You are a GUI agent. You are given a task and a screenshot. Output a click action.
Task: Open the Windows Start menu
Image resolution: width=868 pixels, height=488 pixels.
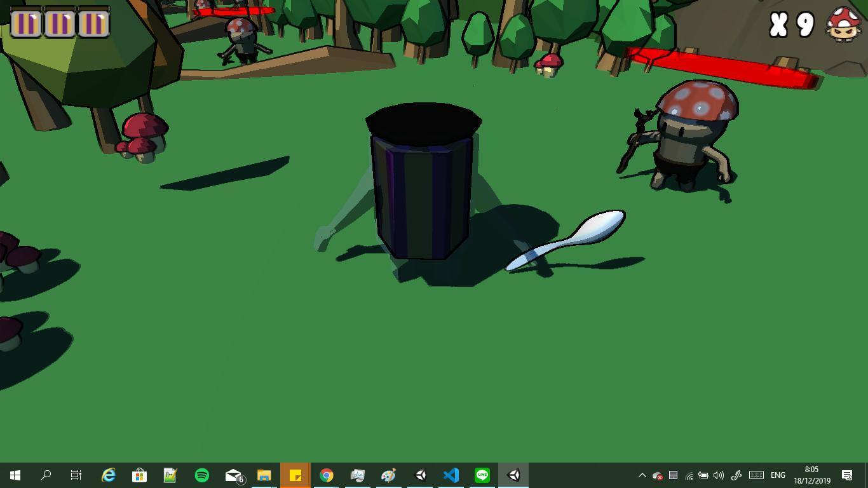point(15,475)
